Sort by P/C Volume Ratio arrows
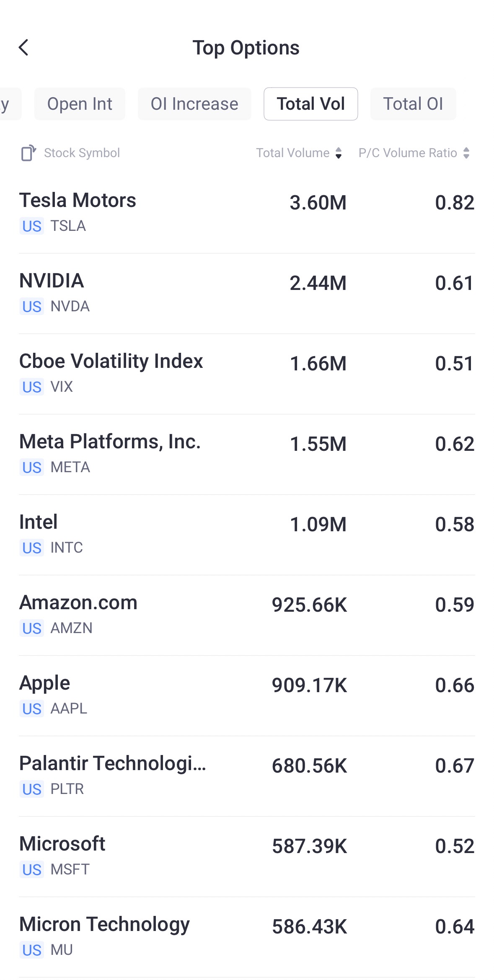This screenshot has width=494, height=980. tap(466, 153)
